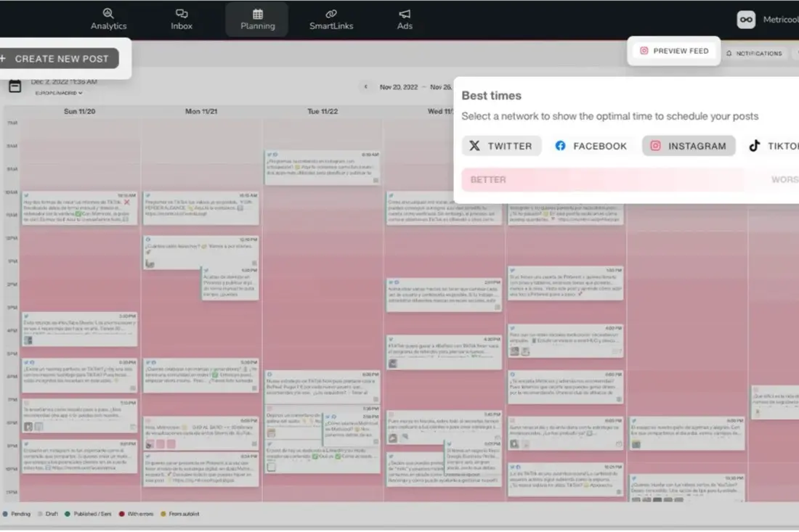Screen dimensions: 799x532
Task: Click the calendar icon beside the current date
Action: point(15,86)
